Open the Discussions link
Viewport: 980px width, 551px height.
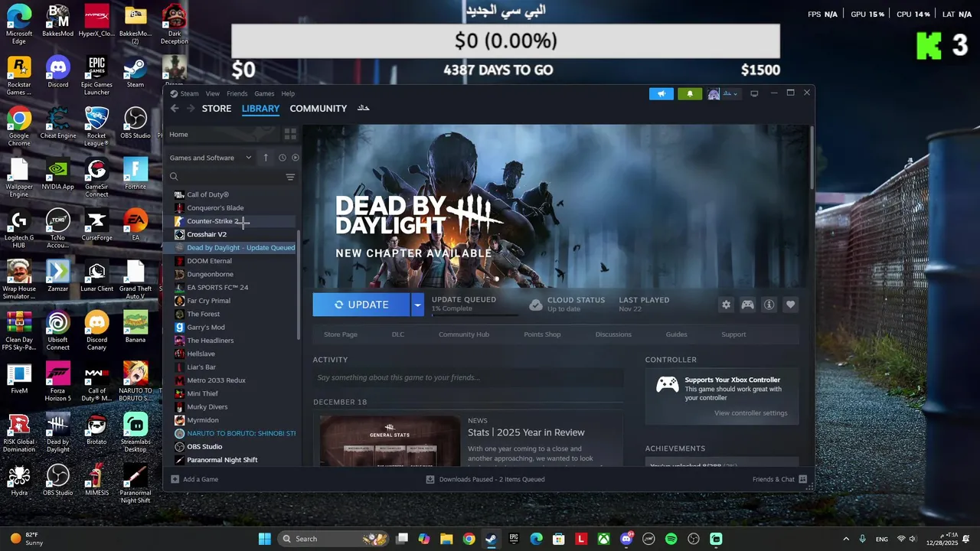pyautogui.click(x=613, y=334)
